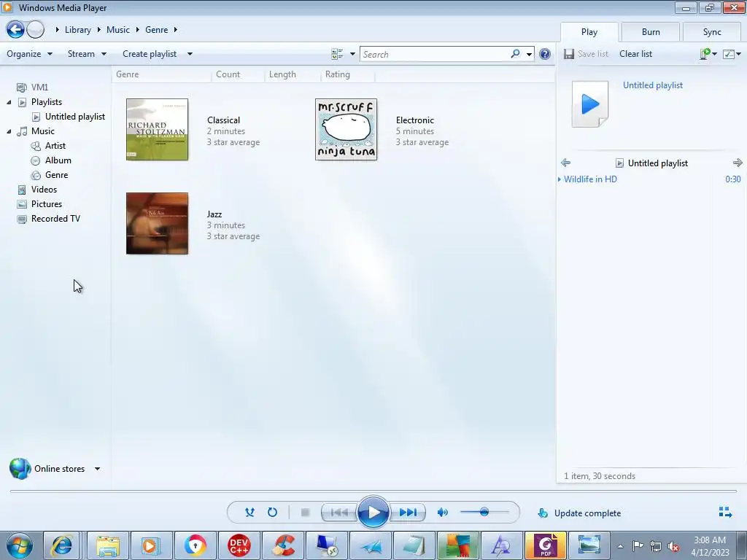Image resolution: width=747 pixels, height=560 pixels.
Task: Switch to the Sync tab
Action: 712,32
